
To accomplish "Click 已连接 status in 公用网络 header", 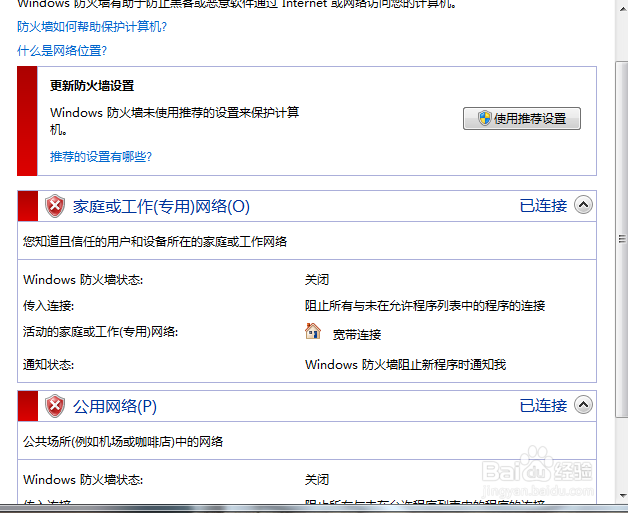I will pyautogui.click(x=543, y=406).
